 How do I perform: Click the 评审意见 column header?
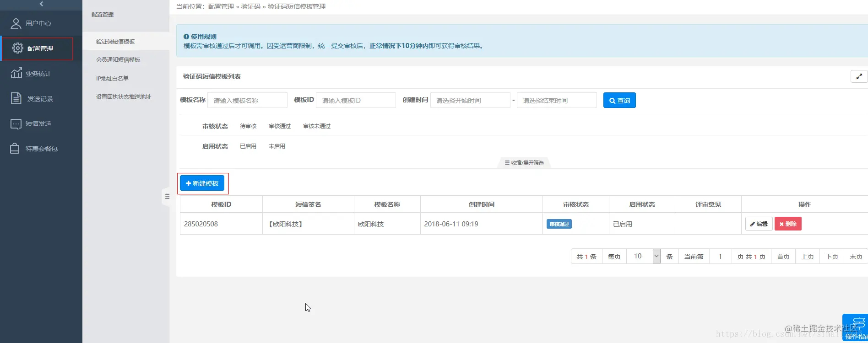tap(708, 204)
